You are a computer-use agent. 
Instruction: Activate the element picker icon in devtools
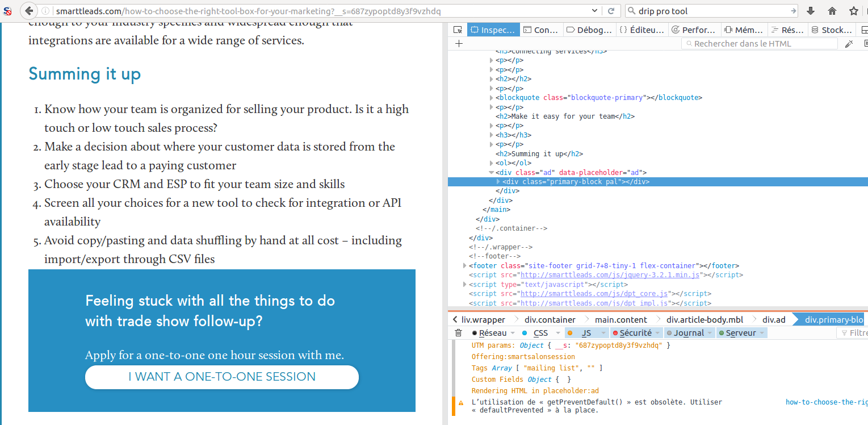(x=457, y=30)
